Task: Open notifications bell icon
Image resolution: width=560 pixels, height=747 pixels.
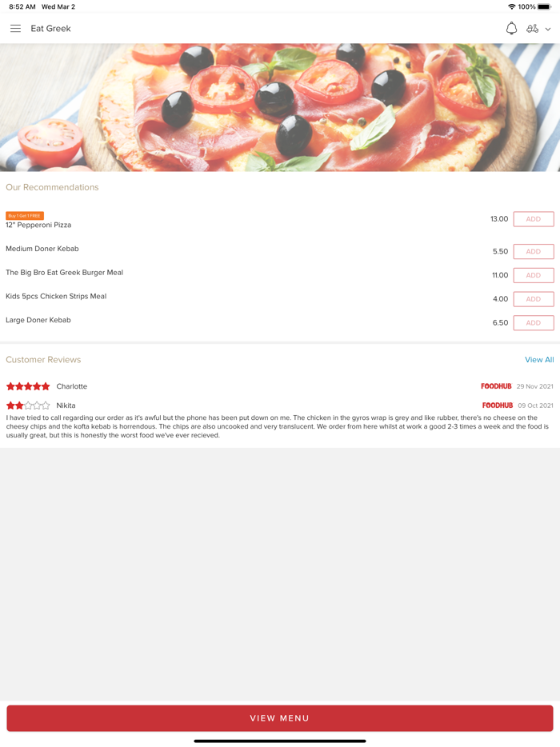Action: click(511, 29)
